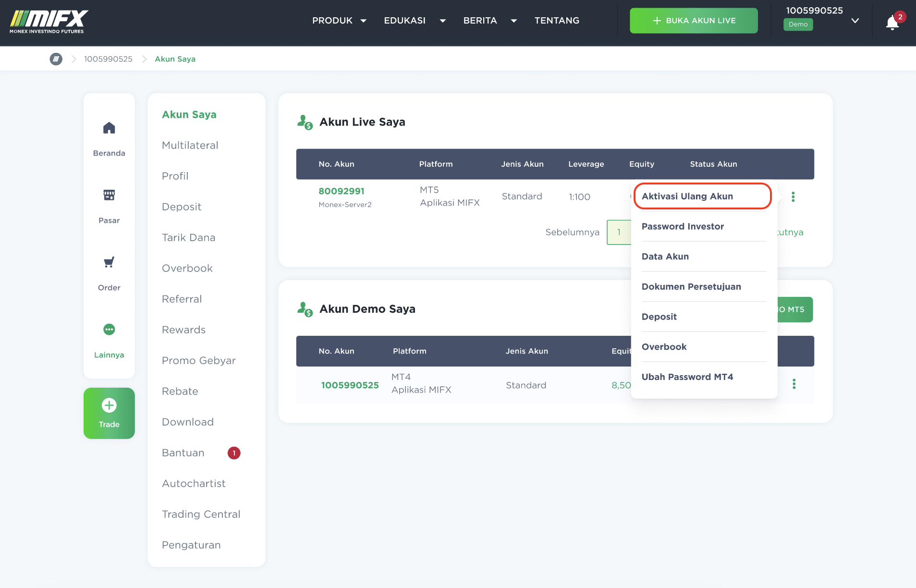Screen dimensions: 916x588
Task: Click Sebelumnya pagination link
Action: [572, 232]
